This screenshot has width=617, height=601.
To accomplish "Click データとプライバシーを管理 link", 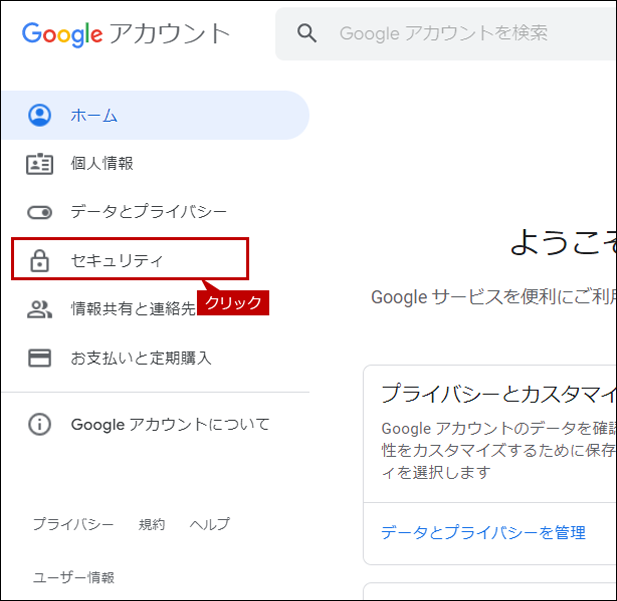I will [x=483, y=533].
